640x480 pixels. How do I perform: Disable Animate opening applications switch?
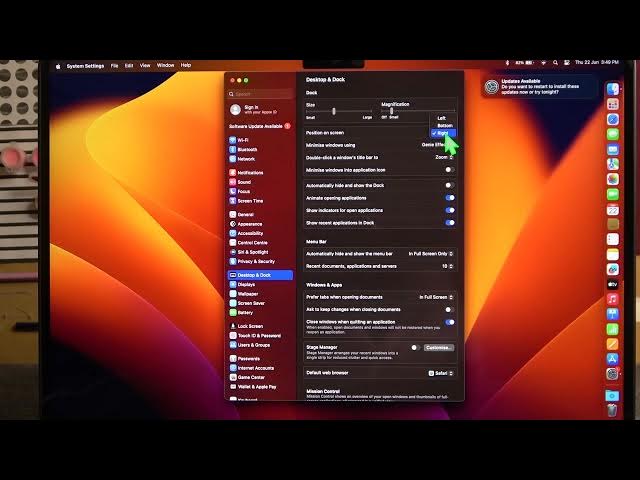pyautogui.click(x=450, y=198)
